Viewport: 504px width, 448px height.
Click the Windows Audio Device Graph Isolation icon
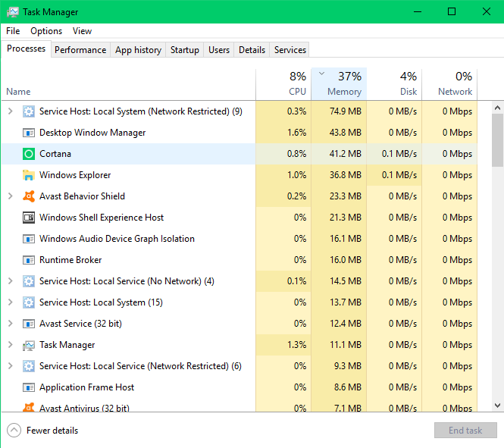(29, 239)
